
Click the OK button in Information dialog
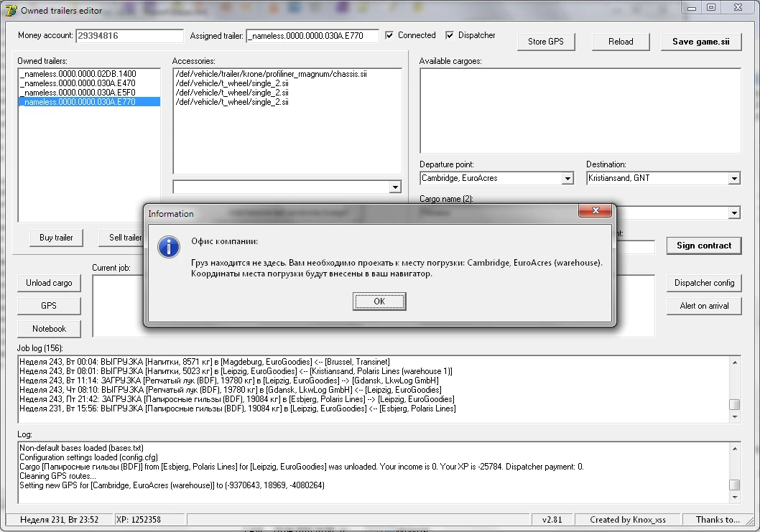(x=379, y=302)
